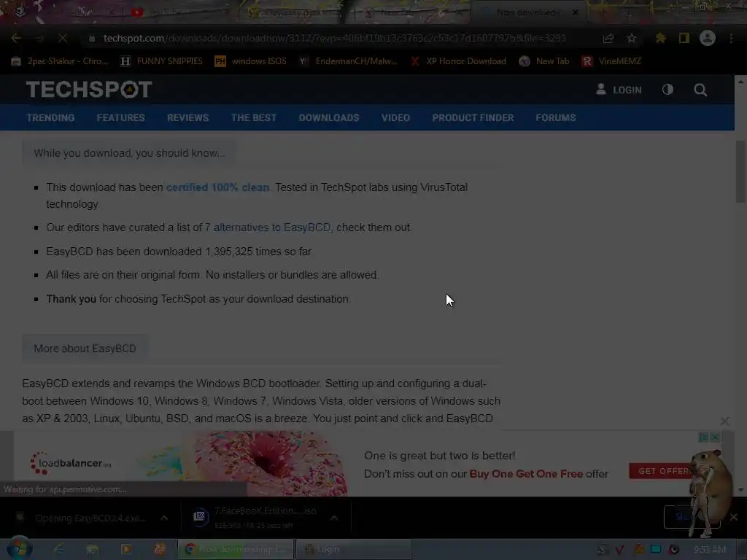The height and width of the screenshot is (560, 747).
Task: Close the downloads shelf
Action: click(734, 517)
